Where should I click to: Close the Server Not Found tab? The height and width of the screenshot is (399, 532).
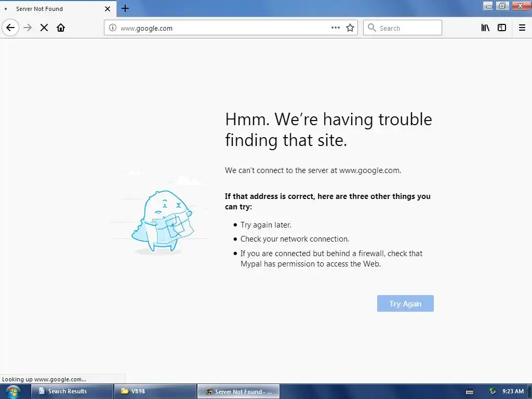pos(108,9)
